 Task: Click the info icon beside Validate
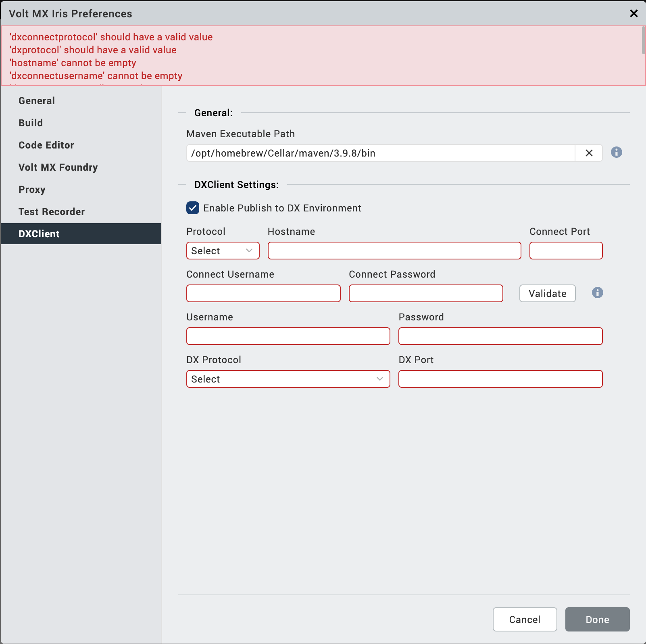pyautogui.click(x=597, y=293)
